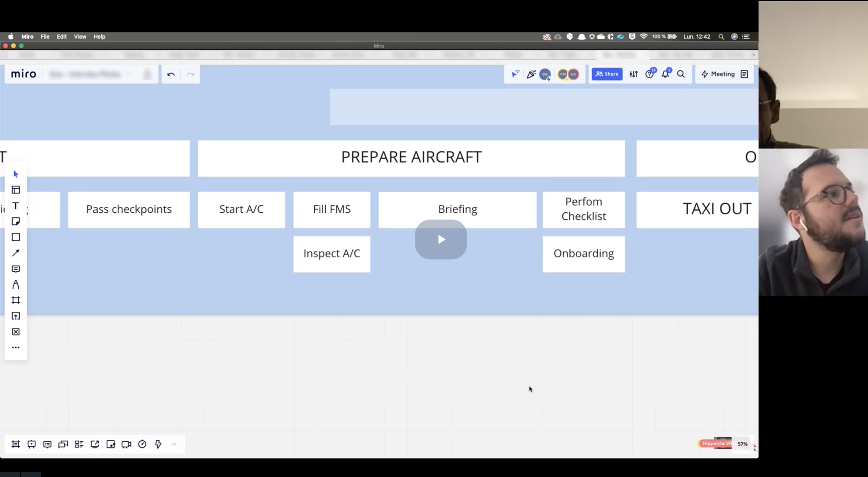Screen dimensions: 868x477
Task: Open the Comment tool in the sidebar
Action: pyautogui.click(x=16, y=269)
